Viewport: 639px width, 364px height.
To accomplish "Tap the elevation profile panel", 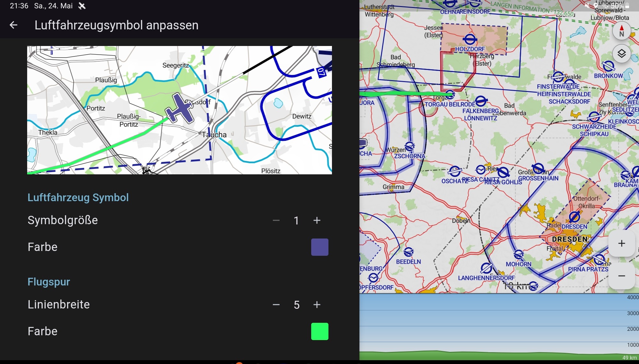I will point(498,326).
